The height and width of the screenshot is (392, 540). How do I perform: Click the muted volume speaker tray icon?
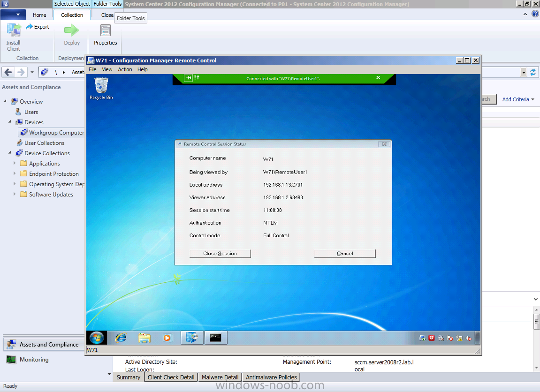click(x=469, y=338)
